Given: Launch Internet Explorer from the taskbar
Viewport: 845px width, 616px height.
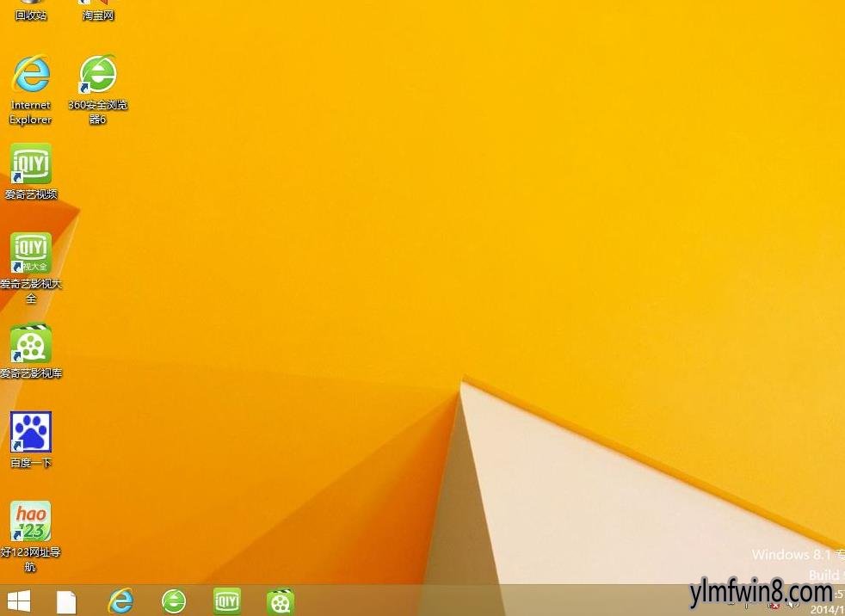Looking at the screenshot, I should point(120,601).
